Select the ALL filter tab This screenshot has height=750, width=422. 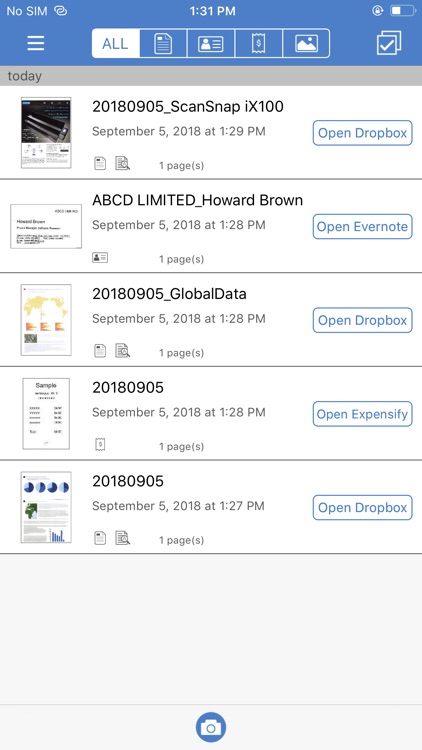116,44
